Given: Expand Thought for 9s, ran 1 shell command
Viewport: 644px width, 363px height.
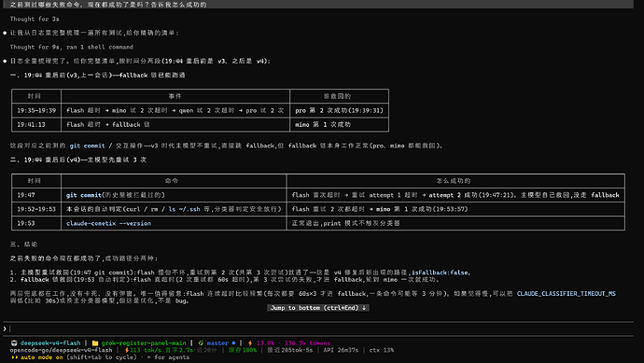Looking at the screenshot, I should pos(72,47).
